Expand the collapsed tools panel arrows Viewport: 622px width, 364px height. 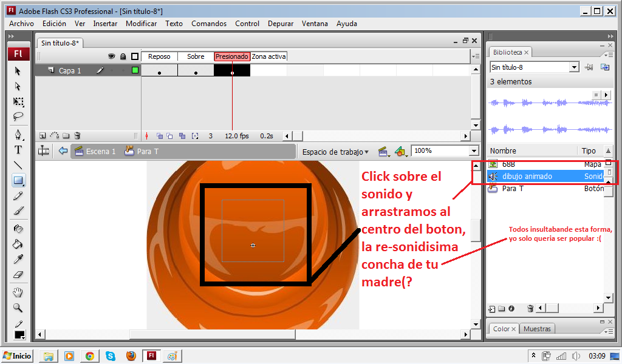(11, 36)
